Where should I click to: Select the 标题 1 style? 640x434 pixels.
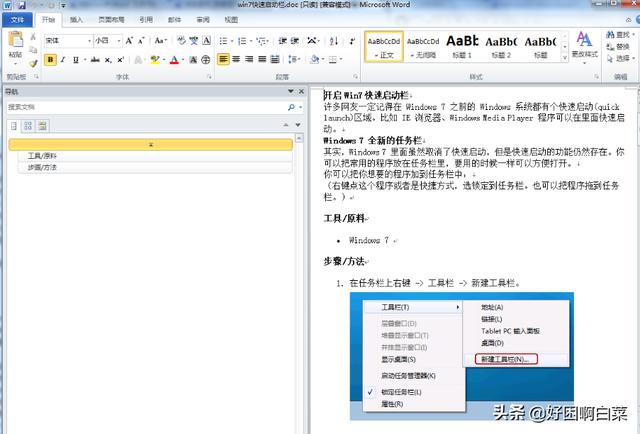[463, 46]
